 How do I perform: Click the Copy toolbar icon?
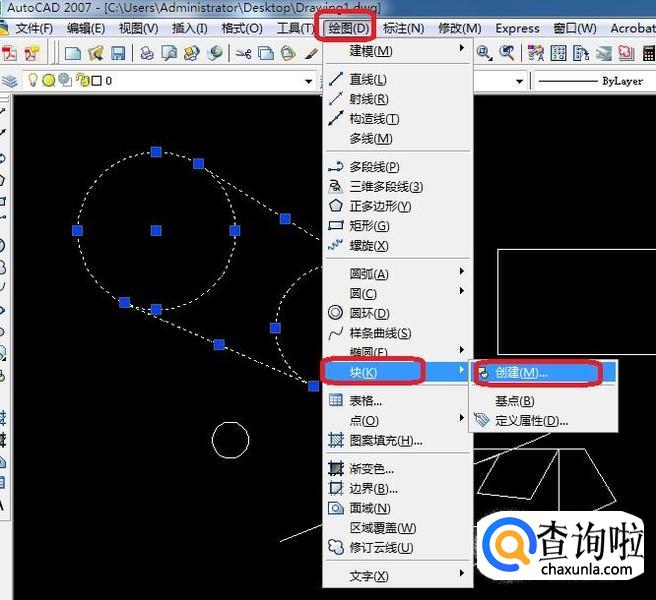coord(266,53)
